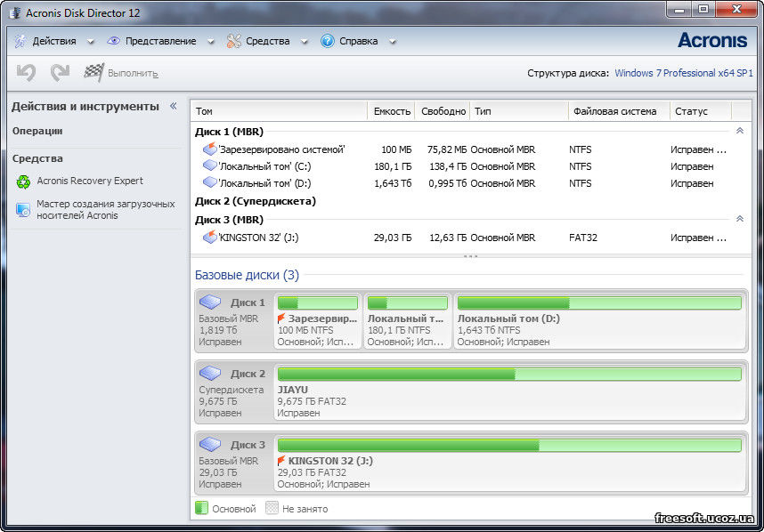Expand the arrow next to Средства menu
Screen dimensions: 764x532
point(304,42)
